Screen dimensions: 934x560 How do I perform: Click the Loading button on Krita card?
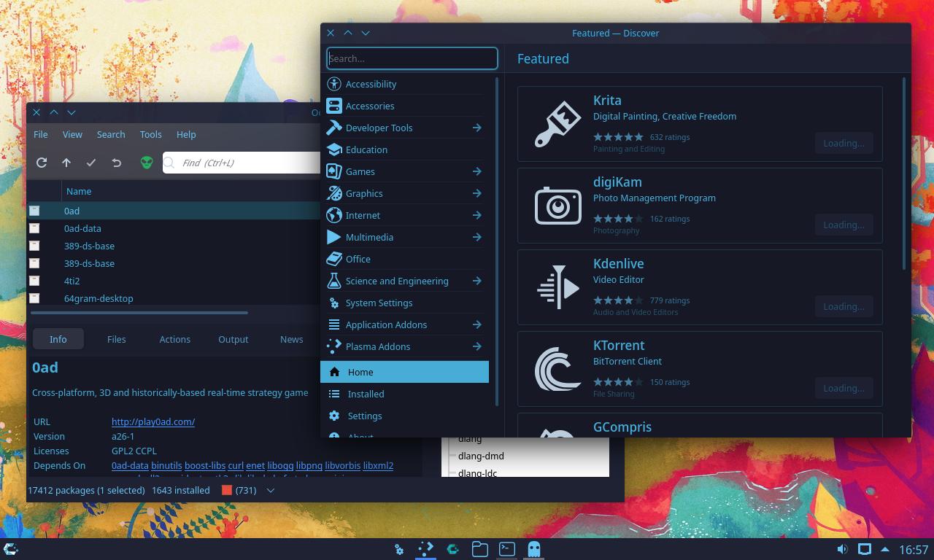click(844, 143)
